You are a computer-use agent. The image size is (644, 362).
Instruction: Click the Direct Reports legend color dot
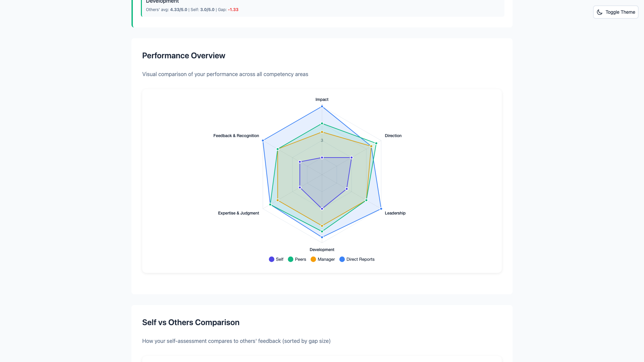click(x=342, y=259)
